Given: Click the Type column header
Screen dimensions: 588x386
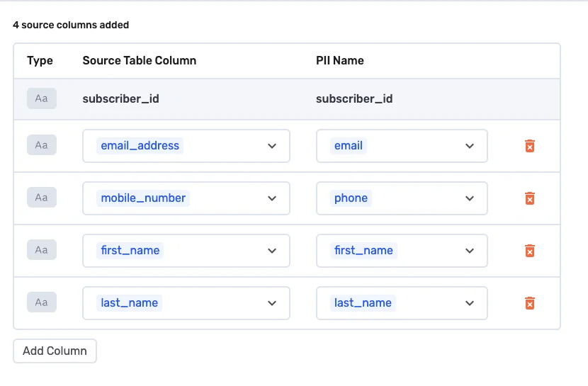Looking at the screenshot, I should (40, 61).
